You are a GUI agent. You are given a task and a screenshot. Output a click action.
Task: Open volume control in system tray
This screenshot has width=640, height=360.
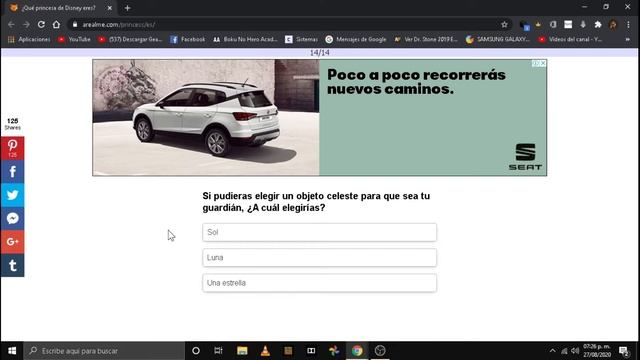tap(575, 351)
